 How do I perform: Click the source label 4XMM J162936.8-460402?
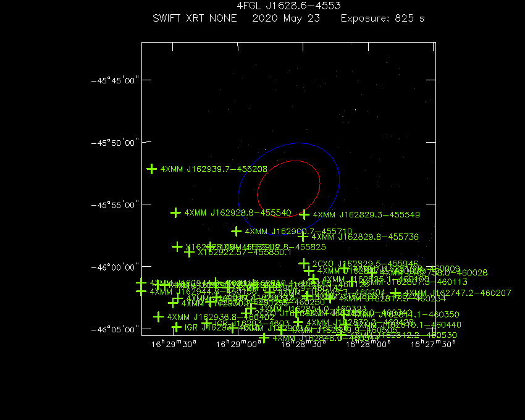pos(221,317)
